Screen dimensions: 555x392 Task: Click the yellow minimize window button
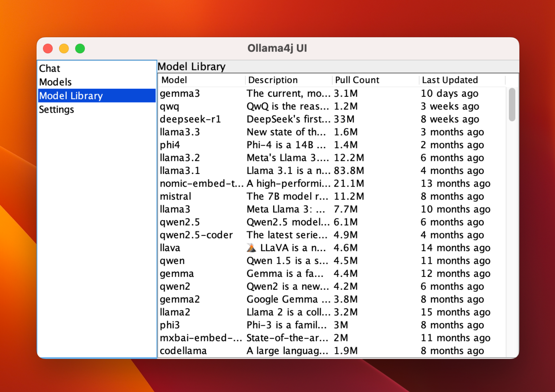pyautogui.click(x=64, y=49)
